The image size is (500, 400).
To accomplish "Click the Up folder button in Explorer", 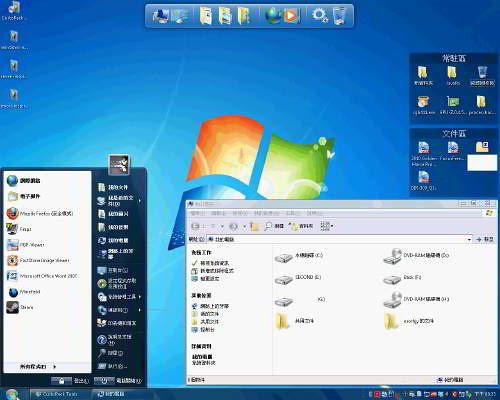I will (255, 226).
